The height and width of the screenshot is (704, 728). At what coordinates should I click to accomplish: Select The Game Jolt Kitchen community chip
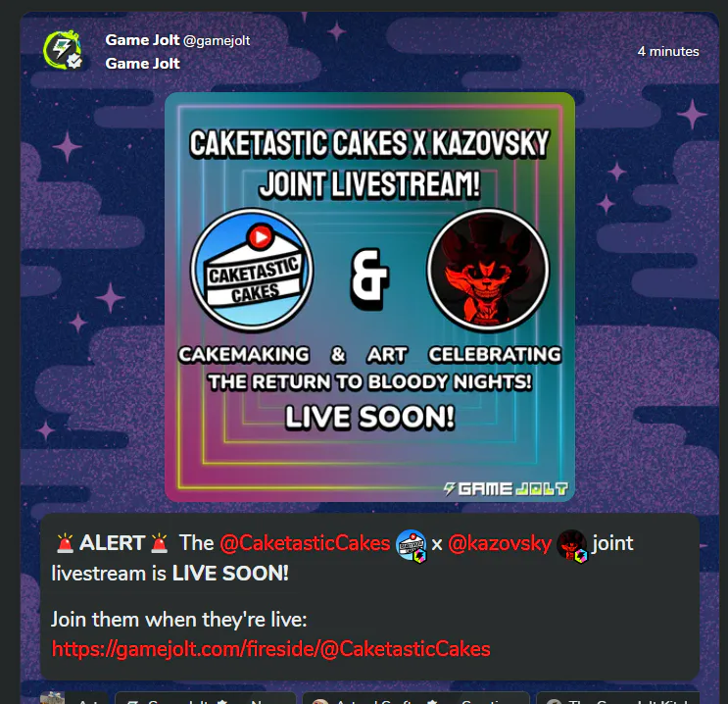click(617, 698)
